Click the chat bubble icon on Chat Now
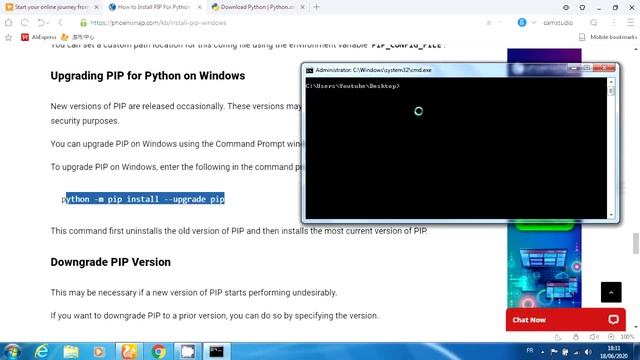The image size is (640, 360). [613, 320]
